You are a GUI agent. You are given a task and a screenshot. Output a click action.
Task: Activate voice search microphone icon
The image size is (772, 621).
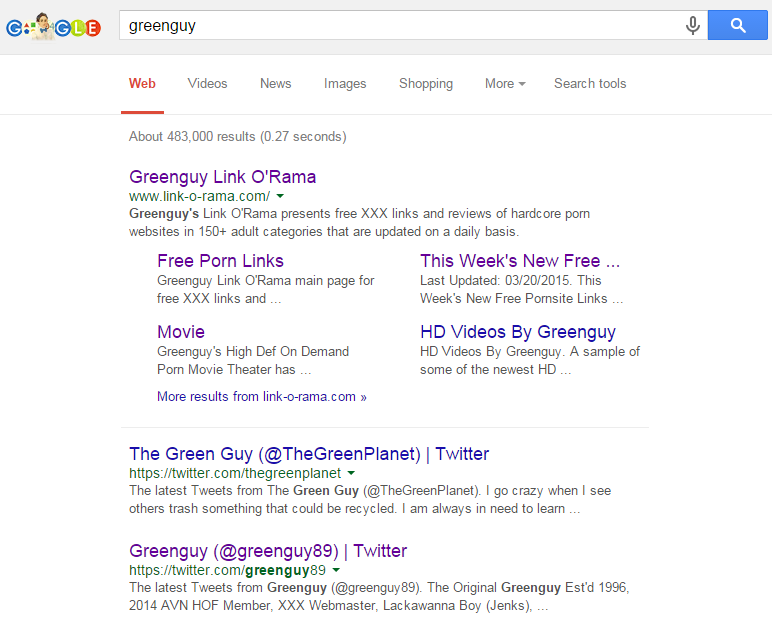(x=692, y=25)
